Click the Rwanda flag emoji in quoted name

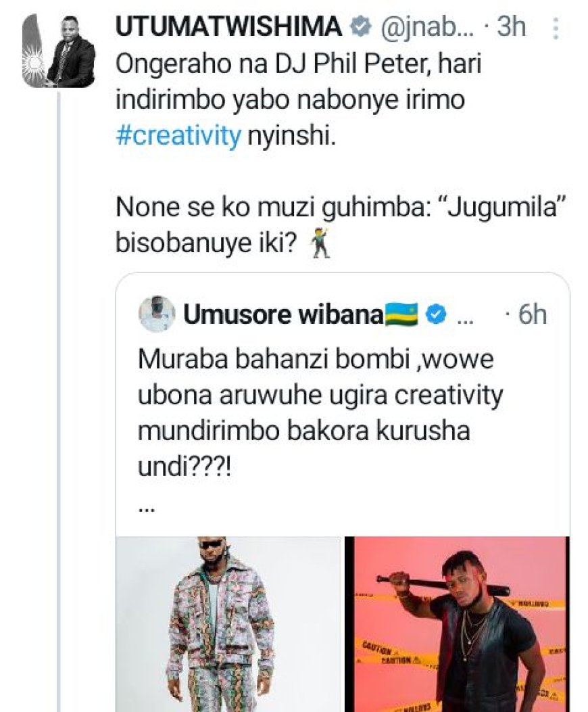pyautogui.click(x=401, y=314)
